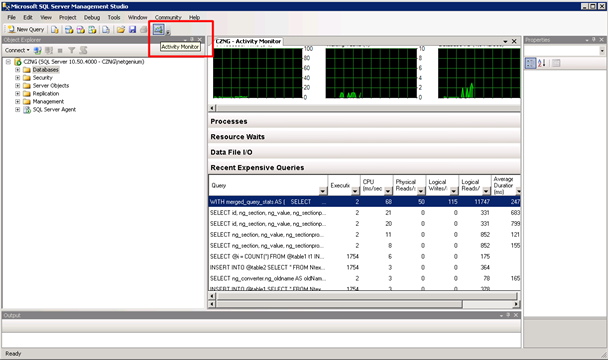Expand the Security folder
This screenshot has width=608, height=360.
(x=17, y=78)
